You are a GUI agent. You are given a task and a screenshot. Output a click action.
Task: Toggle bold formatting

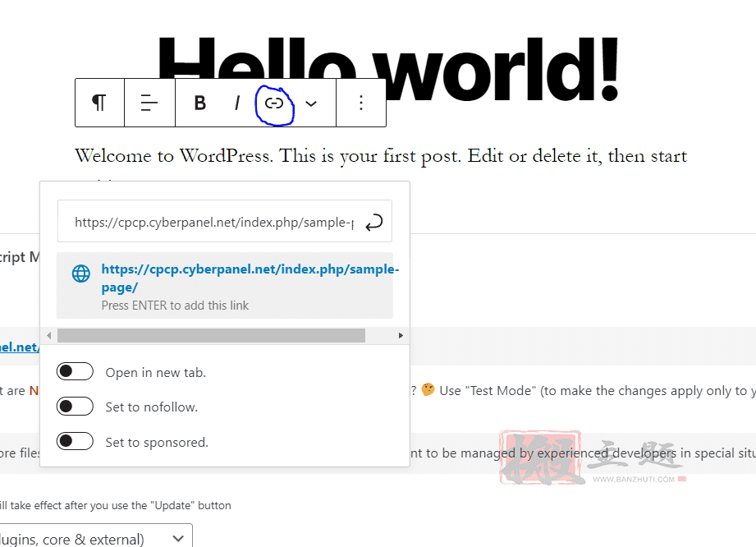pos(200,103)
